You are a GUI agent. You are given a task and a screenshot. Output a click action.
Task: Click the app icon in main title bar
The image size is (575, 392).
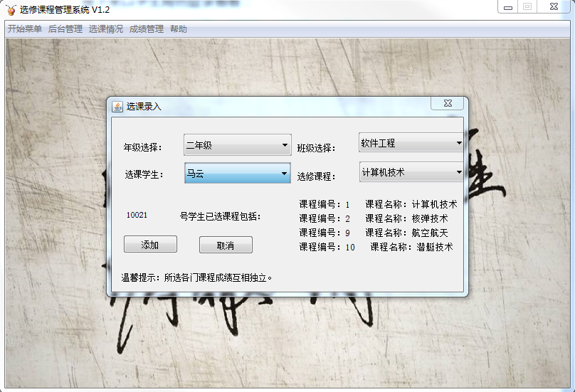tap(11, 9)
